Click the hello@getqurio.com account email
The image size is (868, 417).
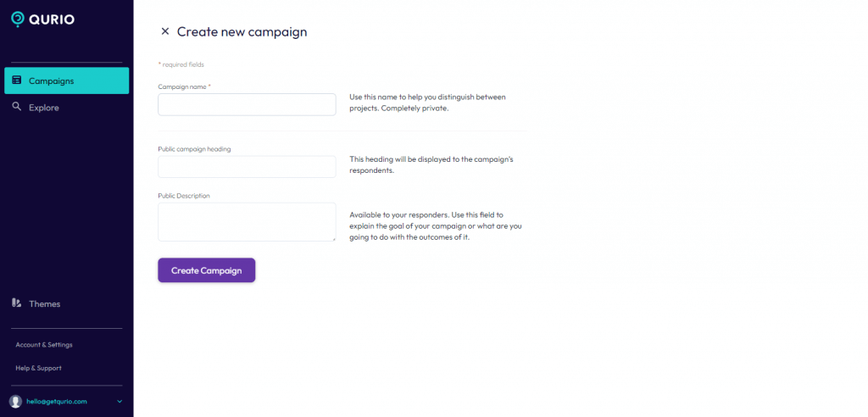[x=57, y=402]
